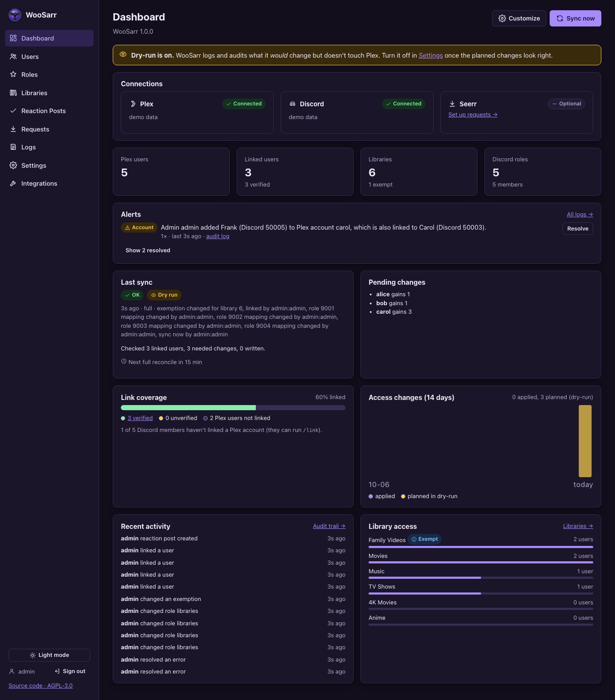Open the Integrations page

(x=49, y=183)
